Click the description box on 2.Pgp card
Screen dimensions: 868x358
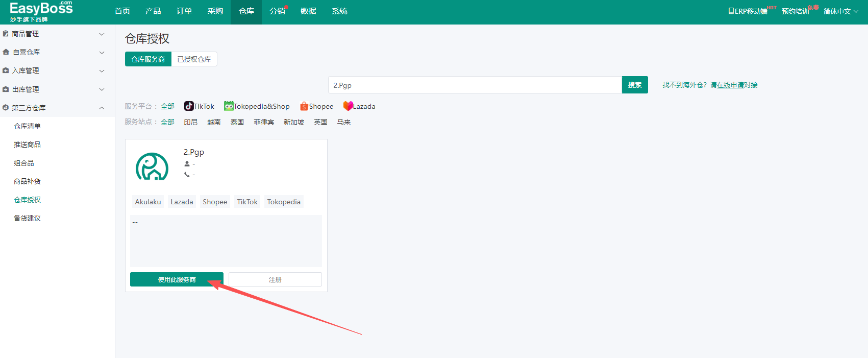click(226, 241)
